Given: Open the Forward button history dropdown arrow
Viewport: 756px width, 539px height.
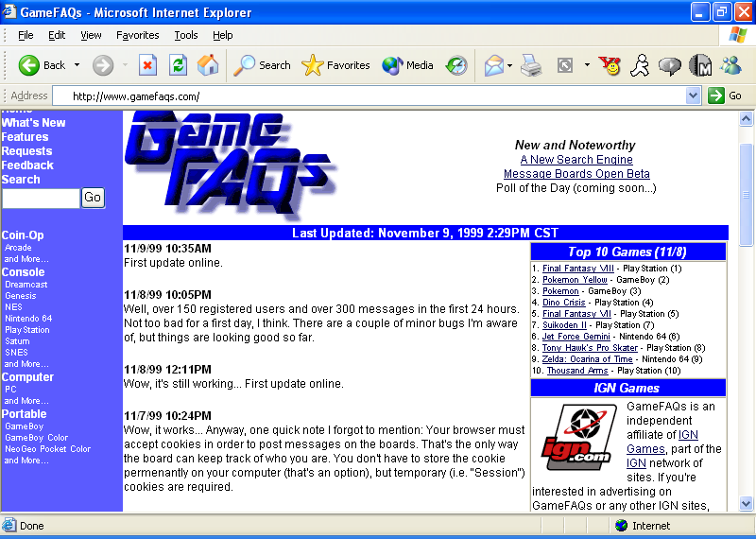Looking at the screenshot, I should click(125, 64).
